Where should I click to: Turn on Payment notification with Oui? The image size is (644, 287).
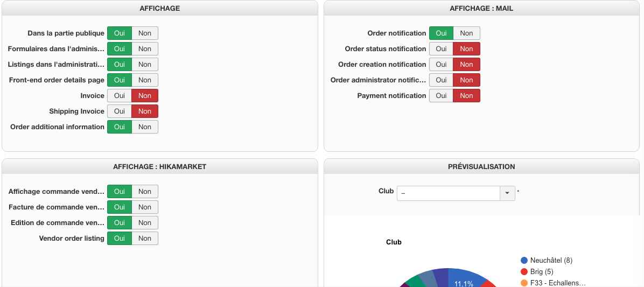click(x=441, y=96)
